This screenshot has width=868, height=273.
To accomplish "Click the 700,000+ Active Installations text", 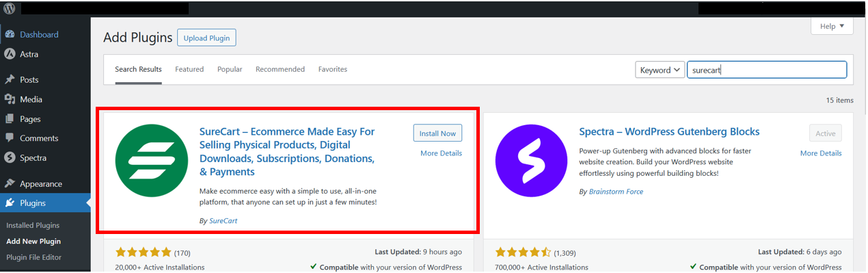I will [x=541, y=268].
